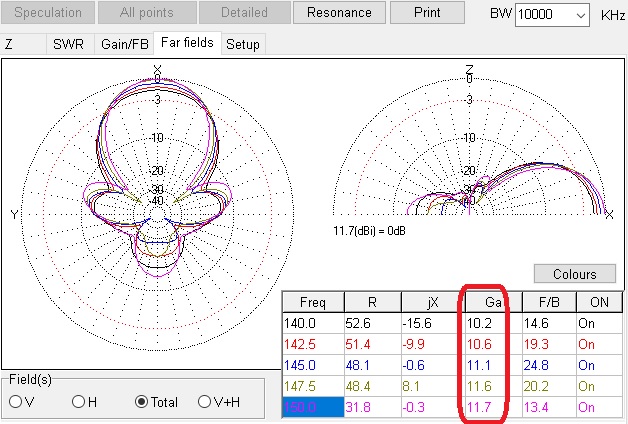
Task: Toggle the On cell for 145.0 row
Action: tap(600, 365)
